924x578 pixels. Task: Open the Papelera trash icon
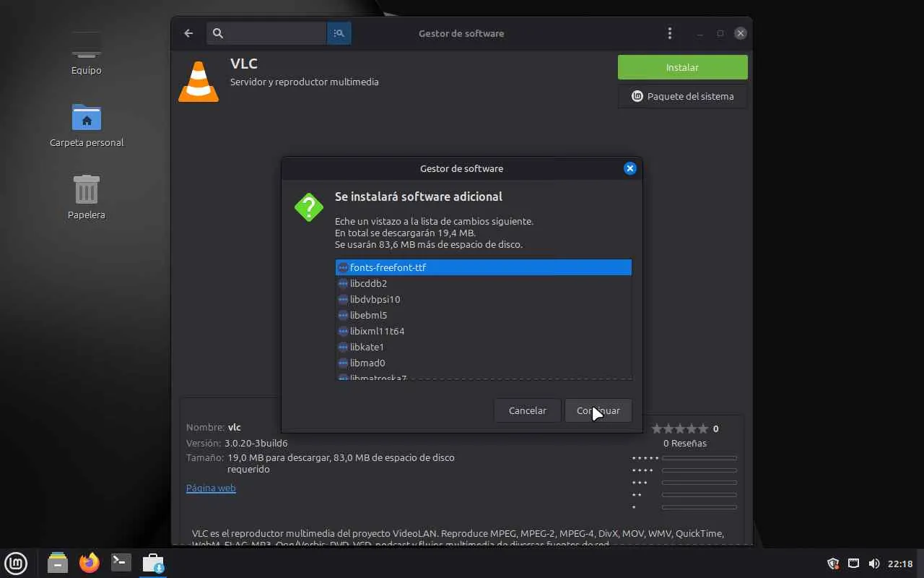pos(87,197)
